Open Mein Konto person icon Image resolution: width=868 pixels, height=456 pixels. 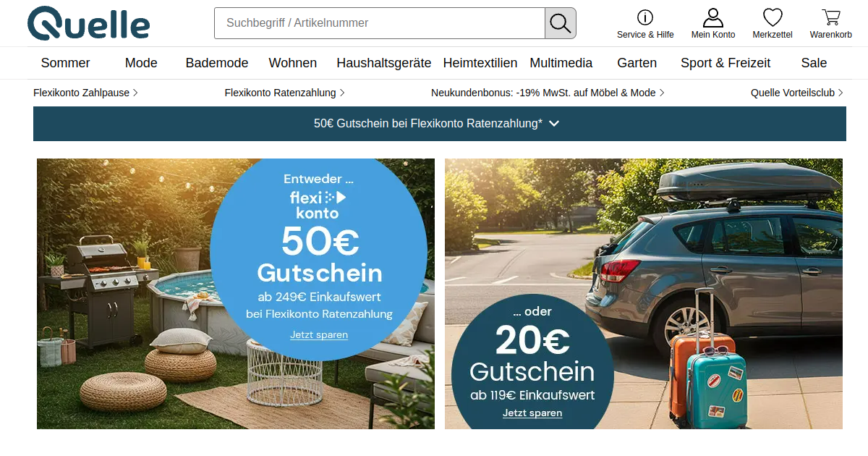point(713,17)
